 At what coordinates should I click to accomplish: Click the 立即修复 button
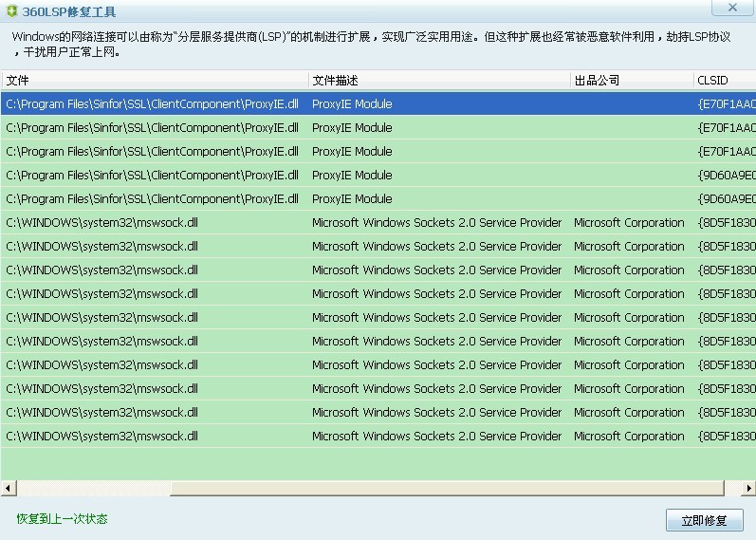[704, 520]
